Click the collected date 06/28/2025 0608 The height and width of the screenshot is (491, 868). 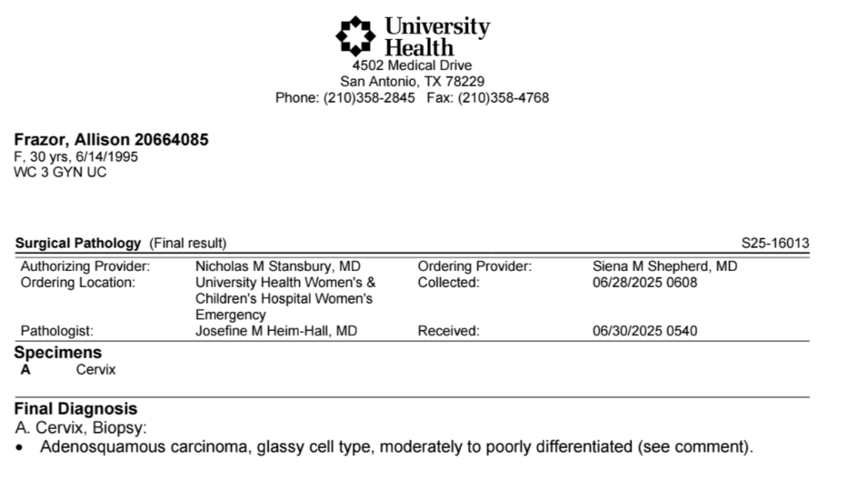click(x=645, y=282)
